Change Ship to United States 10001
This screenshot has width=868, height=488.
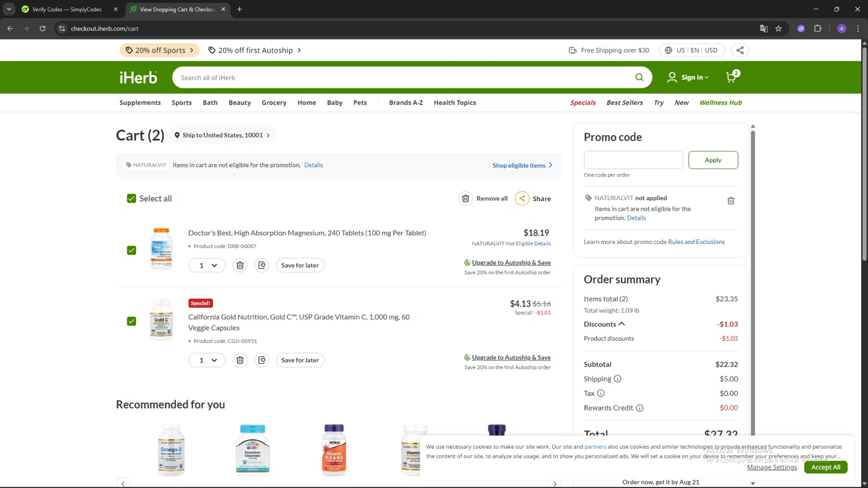coord(223,135)
